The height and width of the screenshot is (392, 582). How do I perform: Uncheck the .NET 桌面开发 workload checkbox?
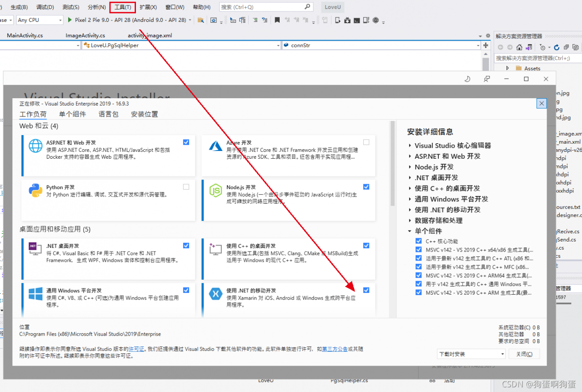tap(186, 246)
